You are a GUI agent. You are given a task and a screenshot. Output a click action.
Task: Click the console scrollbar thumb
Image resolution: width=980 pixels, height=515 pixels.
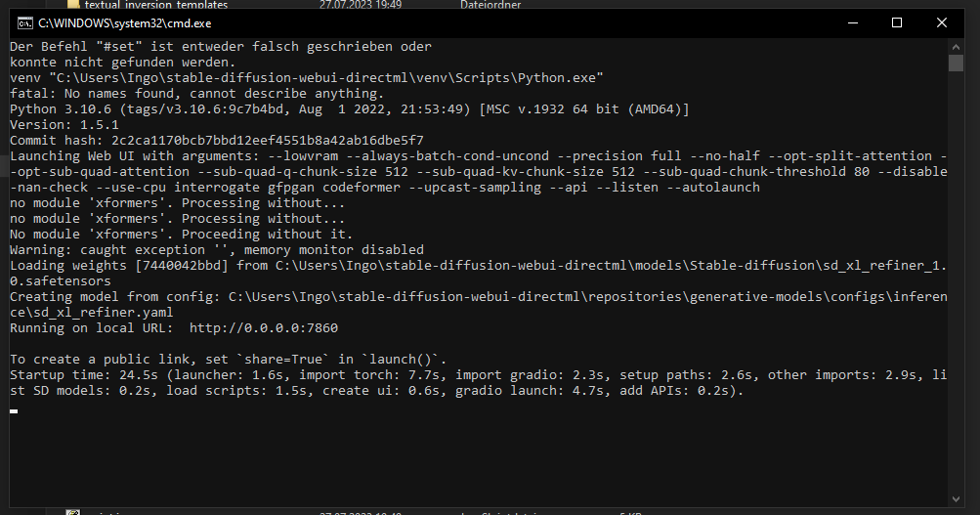956,64
